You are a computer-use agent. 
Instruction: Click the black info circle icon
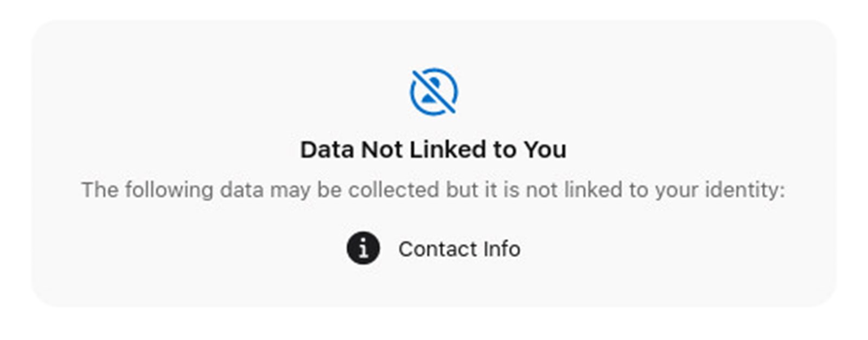click(x=363, y=248)
